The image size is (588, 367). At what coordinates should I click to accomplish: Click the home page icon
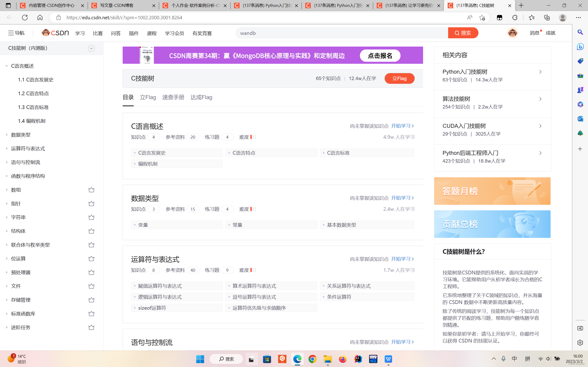pyautogui.click(x=40, y=17)
